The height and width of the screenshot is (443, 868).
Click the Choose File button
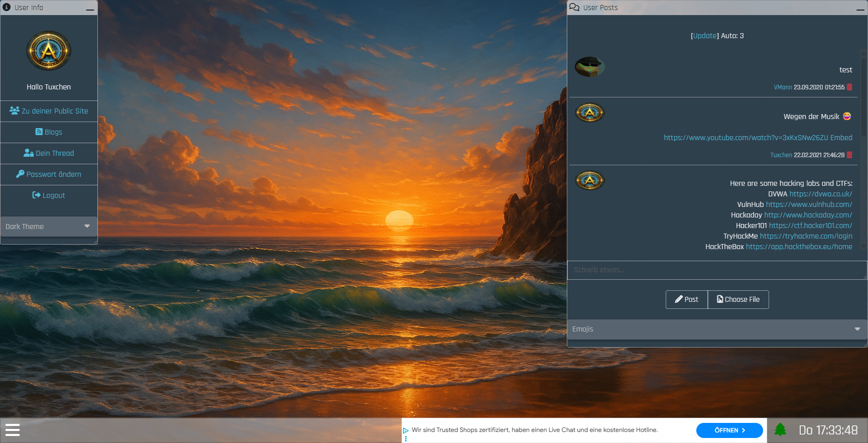click(738, 299)
